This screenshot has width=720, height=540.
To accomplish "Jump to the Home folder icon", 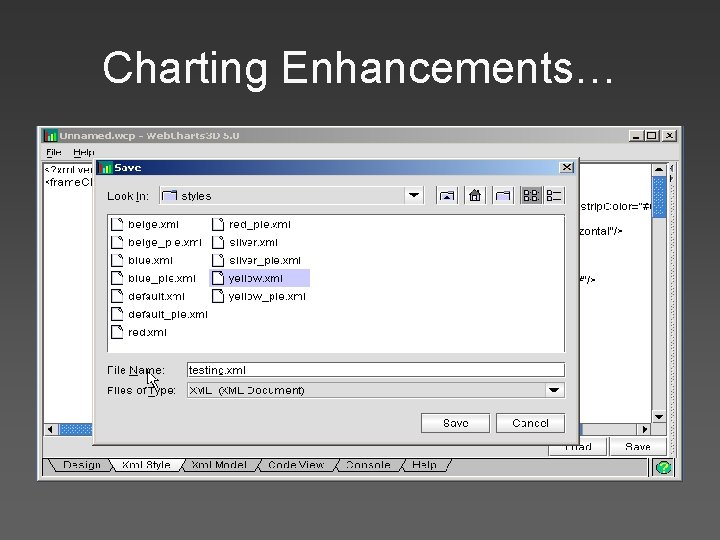I will point(475,196).
